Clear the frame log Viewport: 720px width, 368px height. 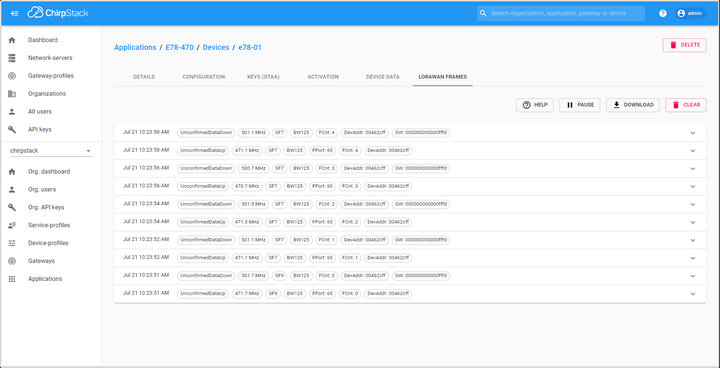coord(686,105)
